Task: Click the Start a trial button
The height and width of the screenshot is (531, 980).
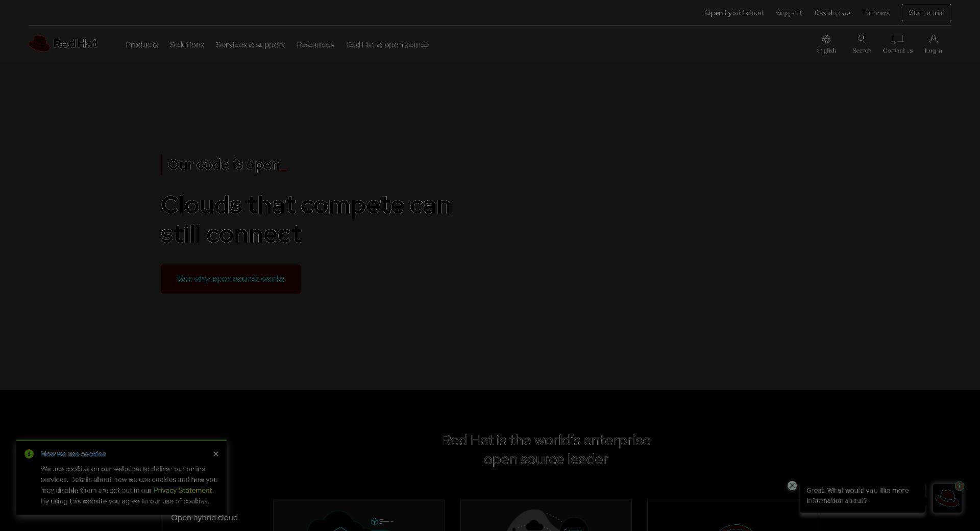Action: tap(926, 13)
